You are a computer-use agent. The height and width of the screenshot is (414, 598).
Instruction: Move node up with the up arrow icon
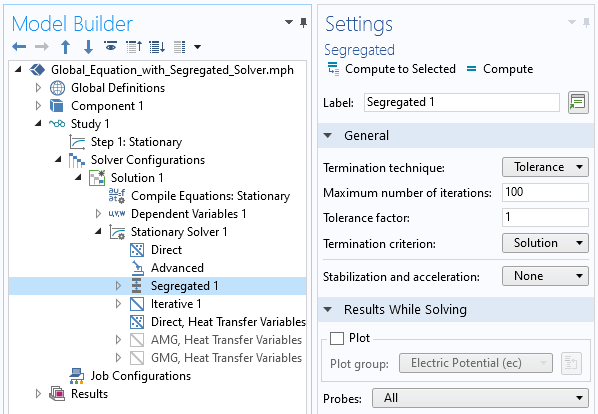(66, 47)
